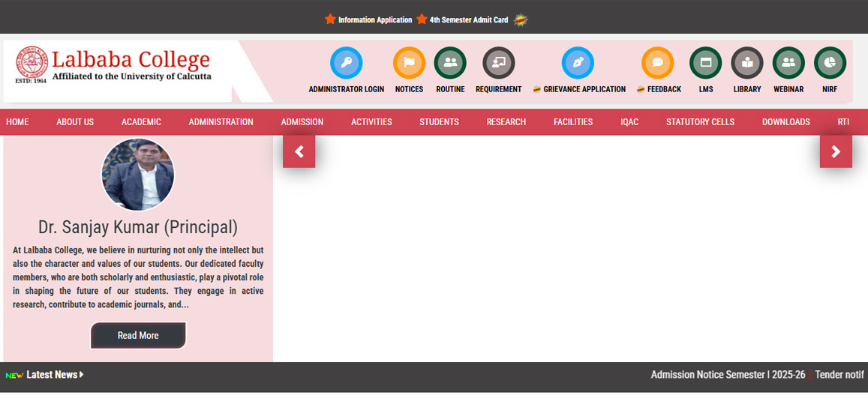This screenshot has height=398, width=868.
Task: Open the Webinar people icon
Action: pos(788,62)
